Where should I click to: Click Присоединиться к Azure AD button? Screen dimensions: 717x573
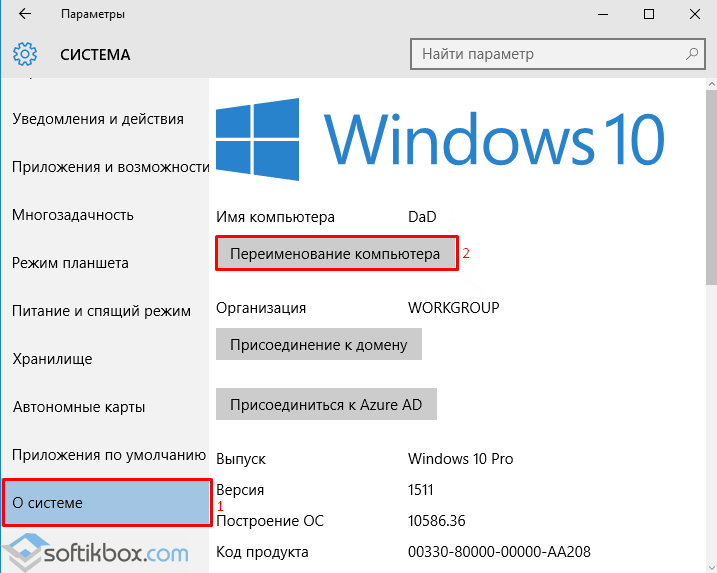pos(326,405)
